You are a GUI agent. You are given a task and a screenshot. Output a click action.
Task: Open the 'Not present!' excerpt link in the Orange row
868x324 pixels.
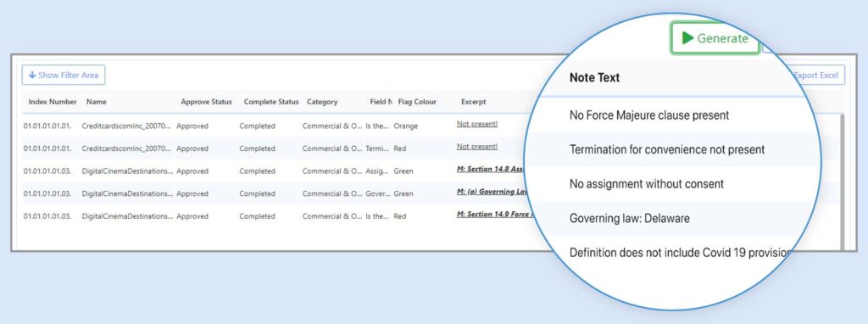(x=476, y=124)
